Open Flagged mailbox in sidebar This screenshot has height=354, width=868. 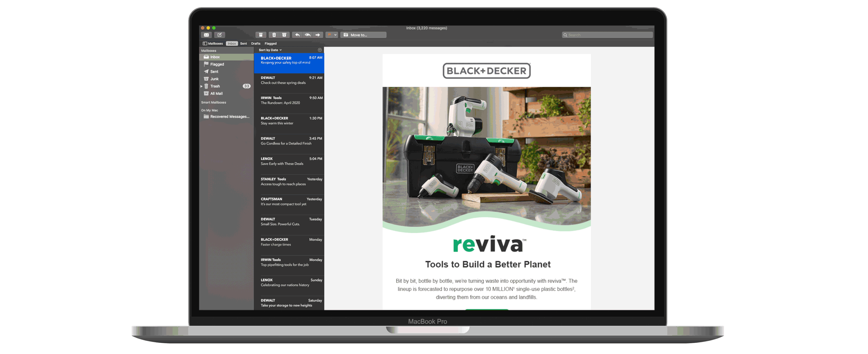point(226,64)
